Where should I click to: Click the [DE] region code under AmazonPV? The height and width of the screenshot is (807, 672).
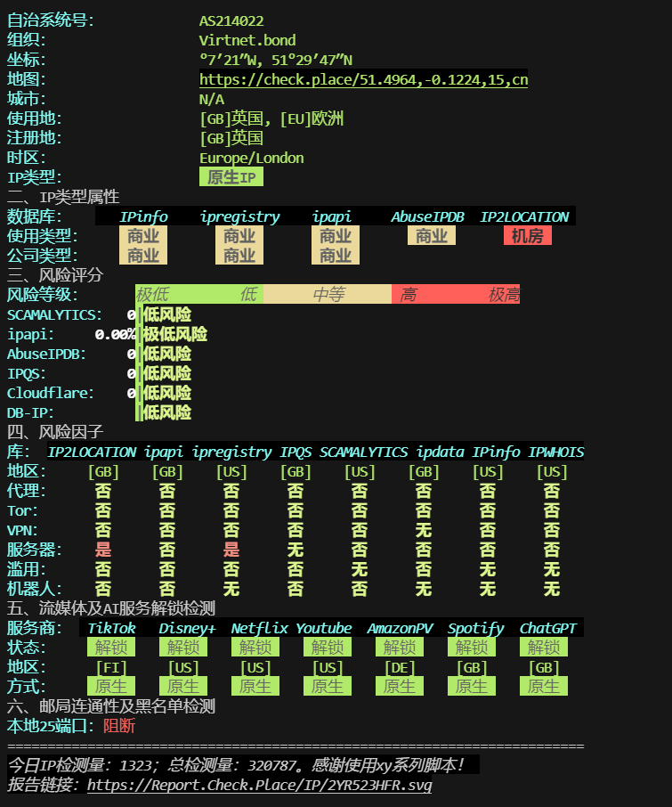(x=400, y=667)
